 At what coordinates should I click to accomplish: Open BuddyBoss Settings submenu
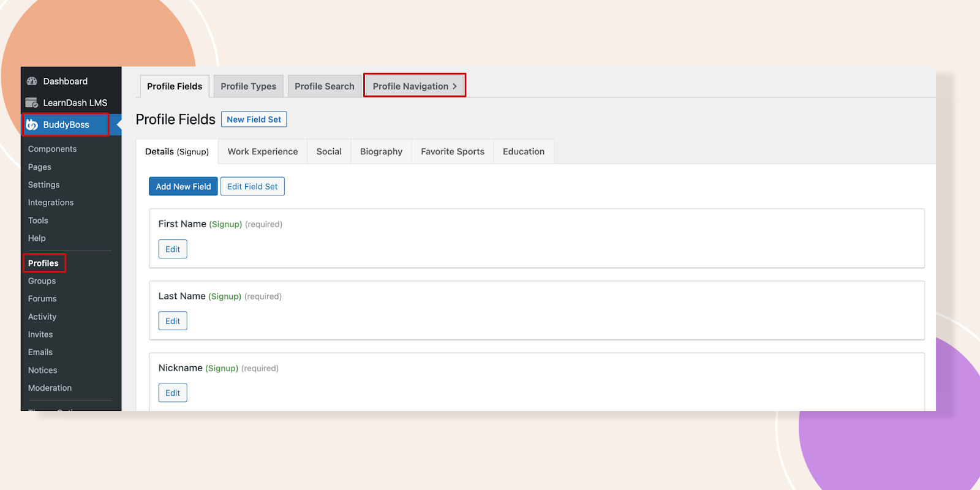(x=44, y=184)
